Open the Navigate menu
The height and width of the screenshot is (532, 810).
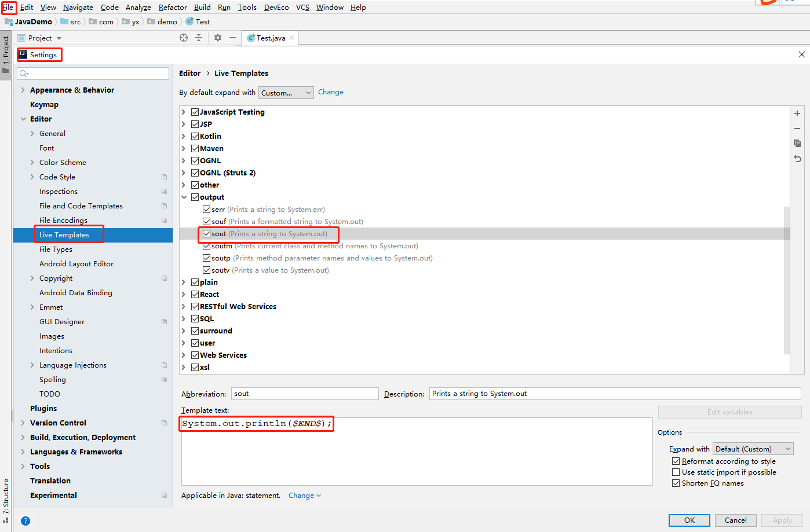(78, 8)
